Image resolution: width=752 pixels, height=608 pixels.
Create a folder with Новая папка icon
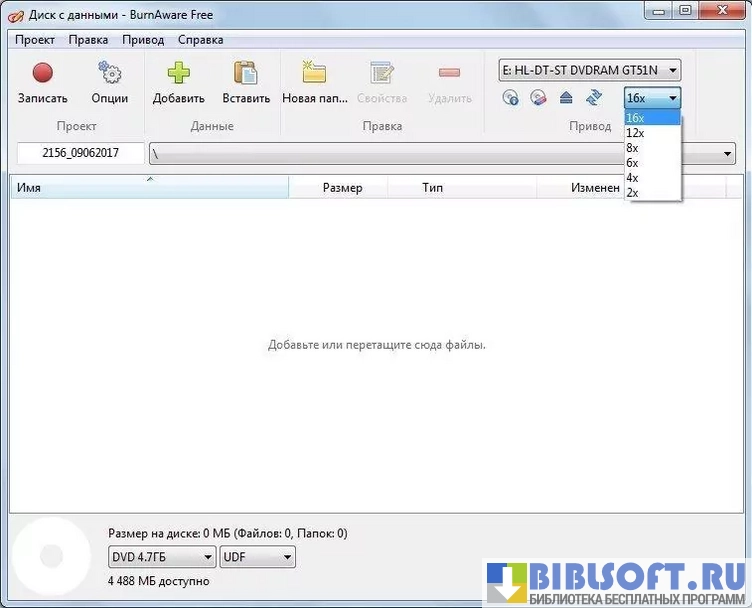coord(313,74)
